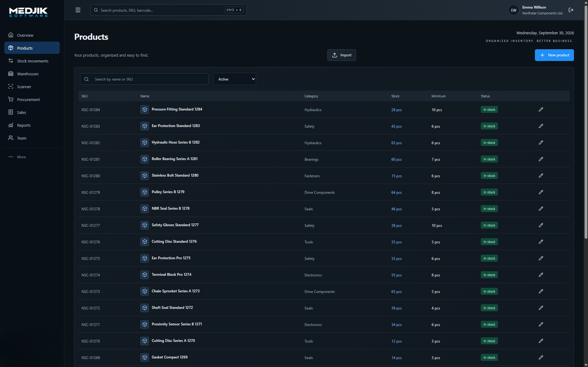The width and height of the screenshot is (588, 367).
Task: Open the 28 pcs stock link for NSC-01284
Action: (396, 110)
